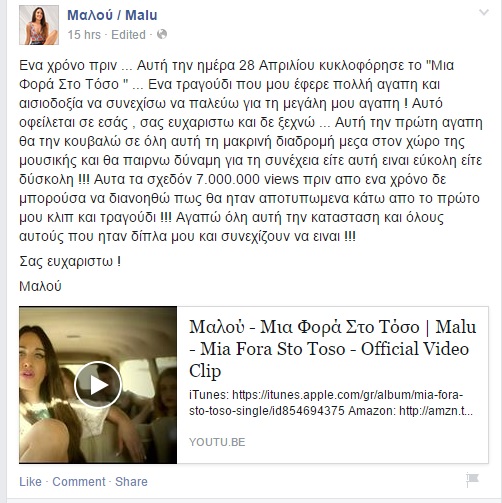This screenshot has height=503, width=502.
Task: Click the iTunes URL description line
Action: click(x=326, y=395)
